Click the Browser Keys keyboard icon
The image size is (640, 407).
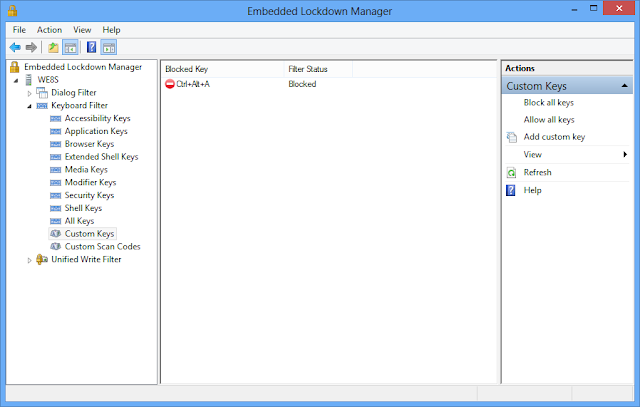(x=56, y=144)
